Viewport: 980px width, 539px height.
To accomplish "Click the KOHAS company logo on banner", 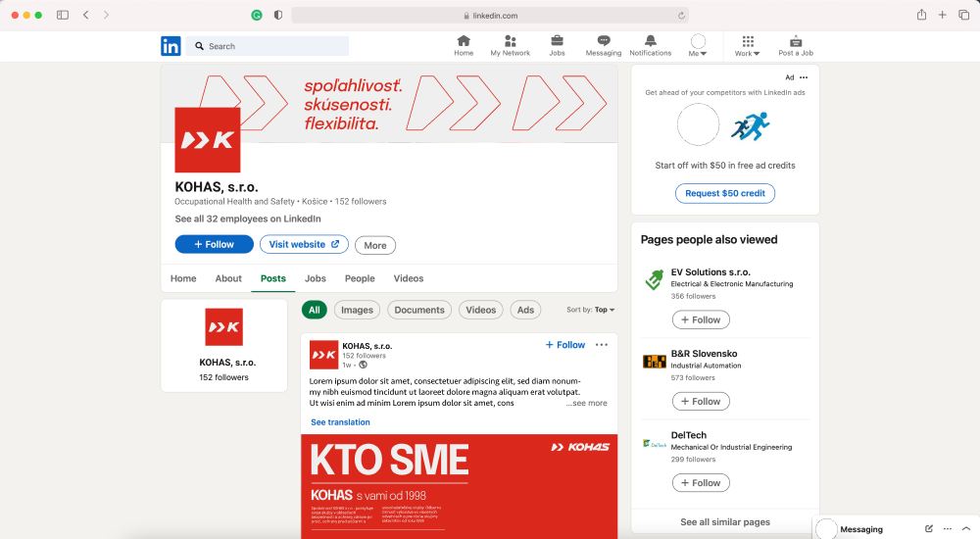I will click(208, 139).
